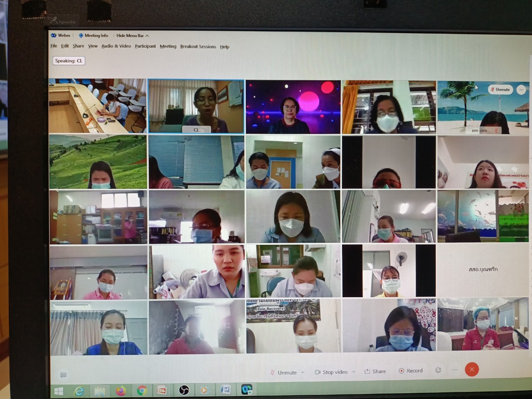The image size is (532, 399).
Task: Toggle Stop video in the bottom toolbar
Action: pyautogui.click(x=331, y=372)
